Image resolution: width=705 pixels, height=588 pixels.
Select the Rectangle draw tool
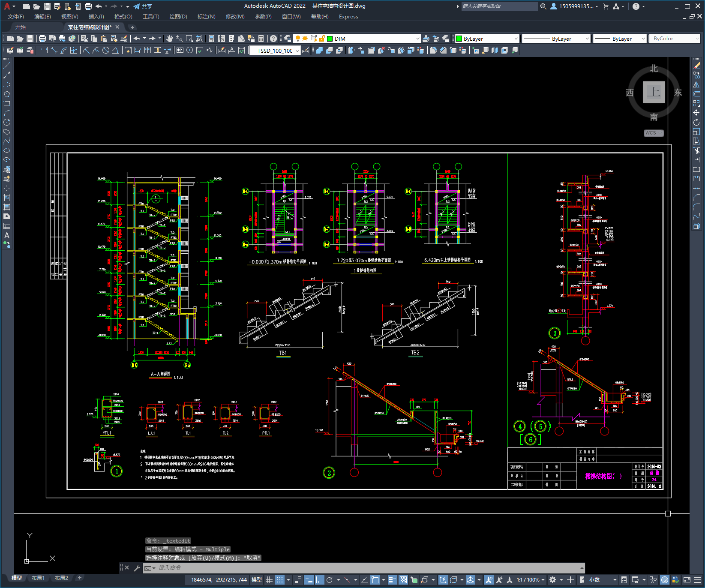click(7, 103)
